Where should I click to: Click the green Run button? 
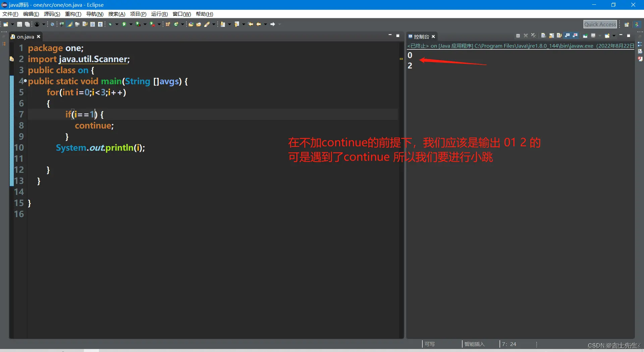(124, 24)
